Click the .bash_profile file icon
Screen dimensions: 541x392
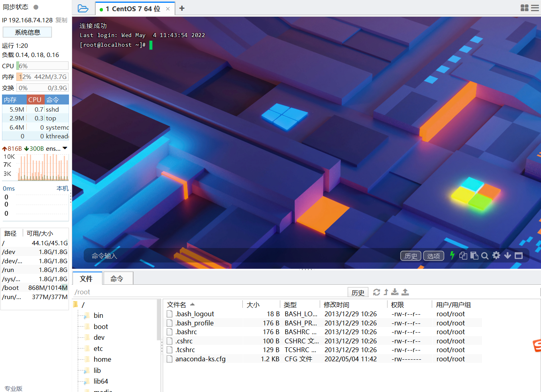(x=169, y=323)
